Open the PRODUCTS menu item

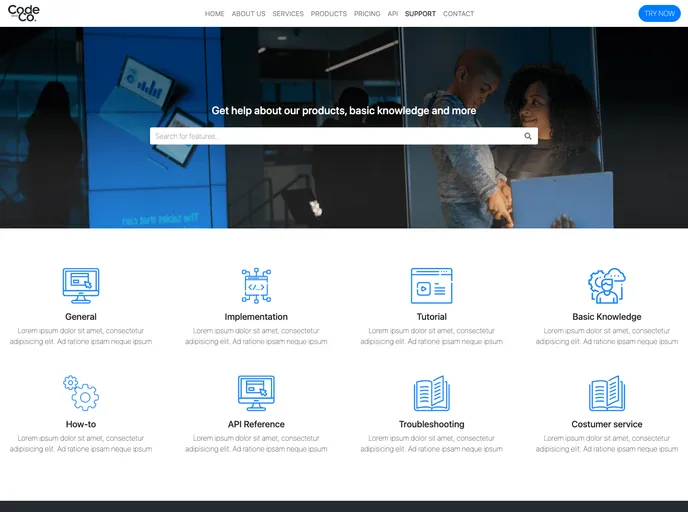[x=329, y=14]
